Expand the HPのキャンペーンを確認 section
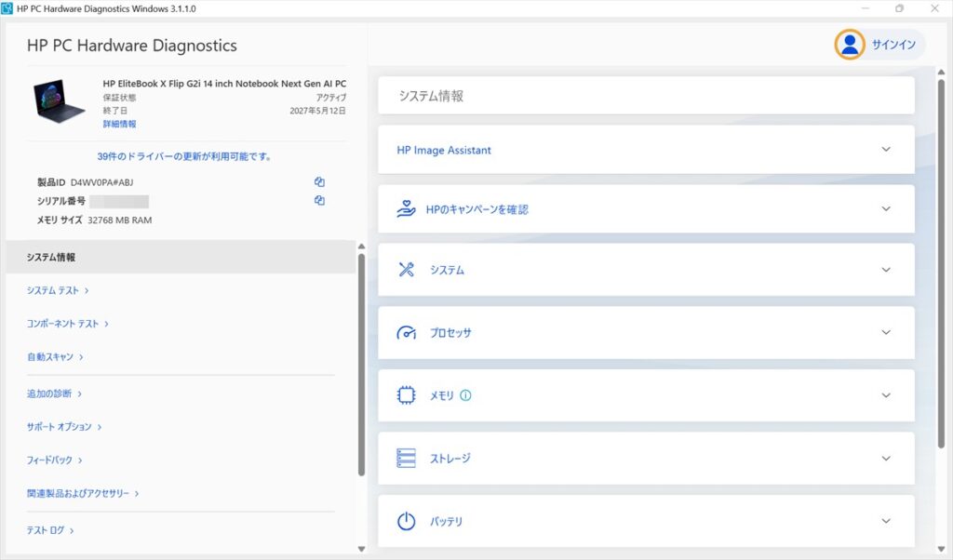 pyautogui.click(x=886, y=209)
